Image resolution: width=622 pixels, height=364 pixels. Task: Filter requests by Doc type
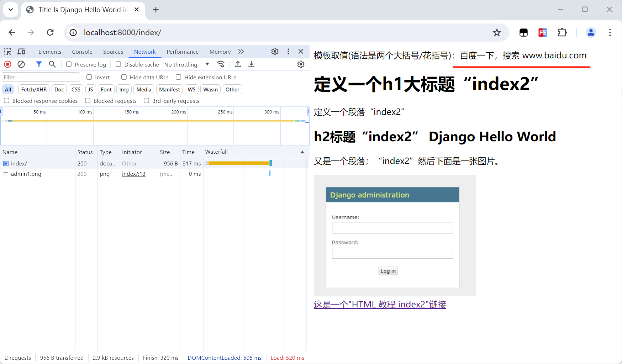click(59, 89)
